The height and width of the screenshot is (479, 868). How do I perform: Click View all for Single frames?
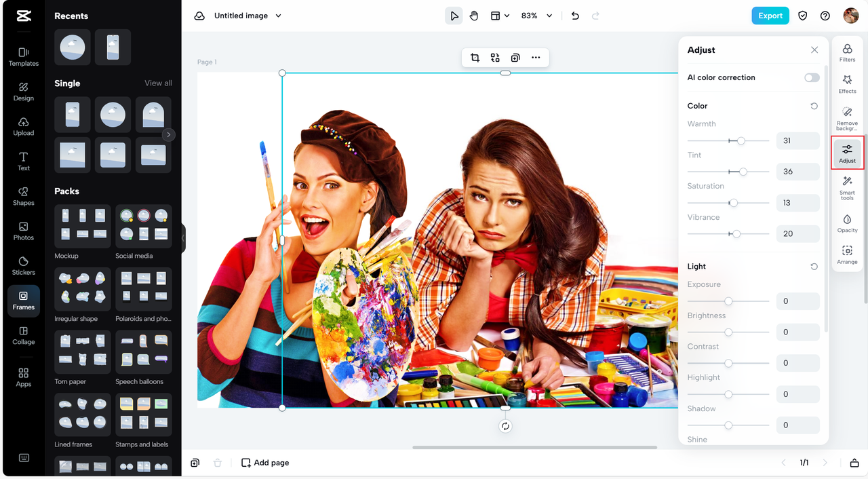tap(158, 83)
